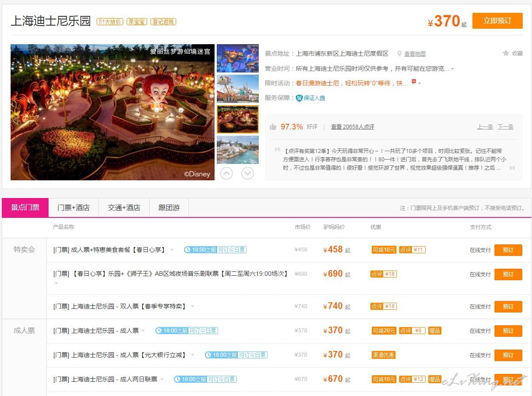The height and width of the screenshot is (396, 532).
Task: Click 预订 for the ¥458 美食套餐
Action: (x=508, y=250)
